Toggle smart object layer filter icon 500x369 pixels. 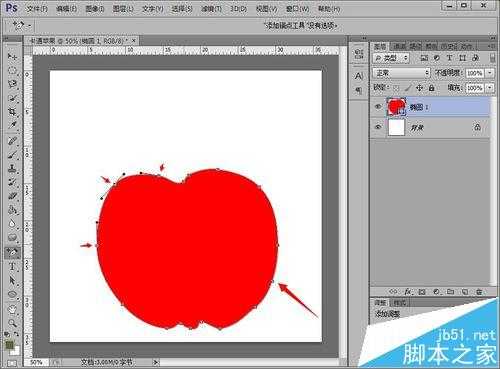coord(476,58)
